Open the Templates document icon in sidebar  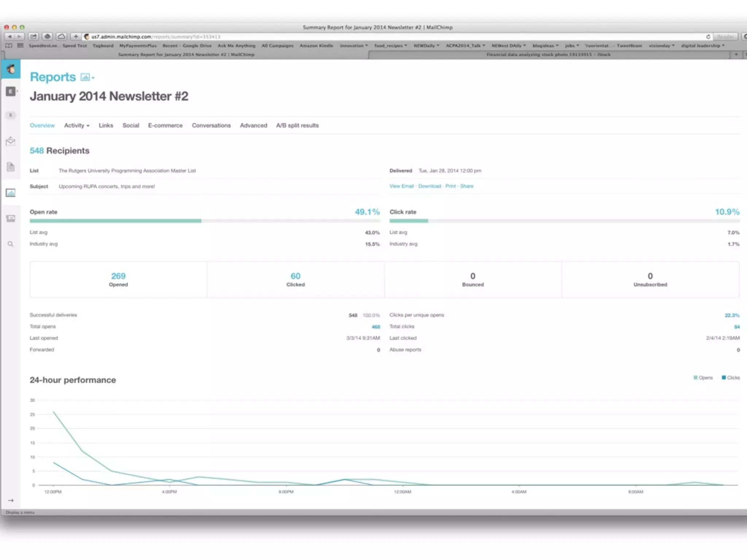coord(11,167)
